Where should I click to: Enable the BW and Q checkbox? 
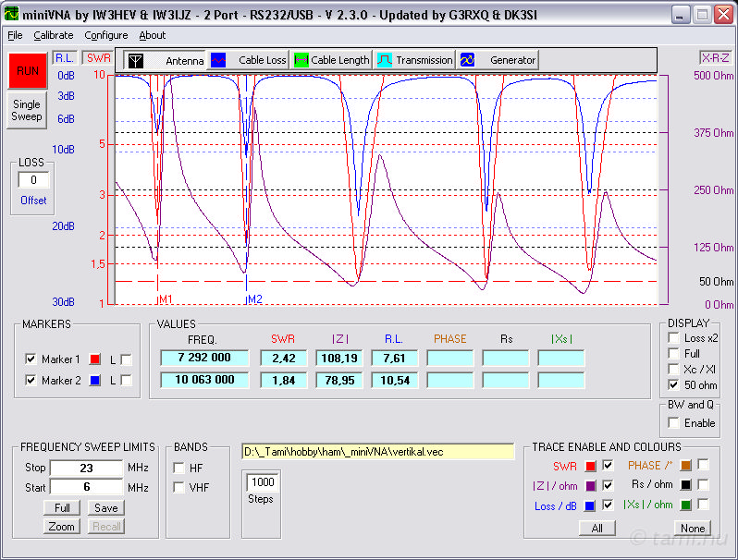tap(673, 423)
